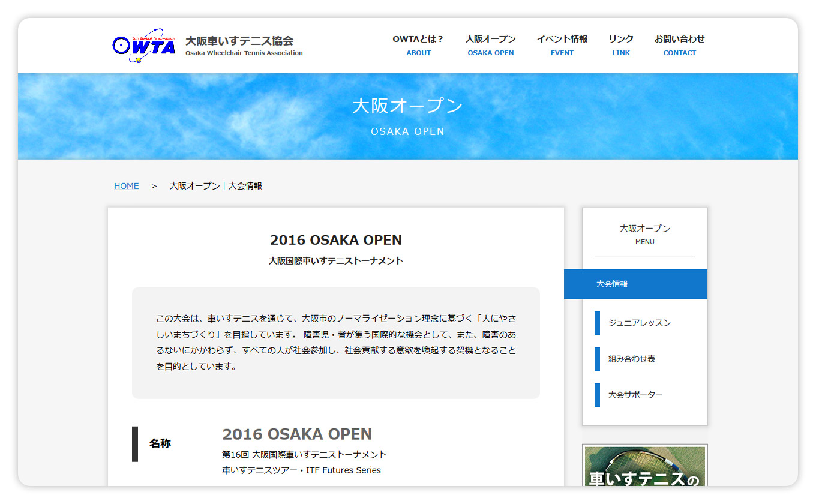Select the リンク LINK nav item
This screenshot has height=504, width=816.
click(x=621, y=45)
